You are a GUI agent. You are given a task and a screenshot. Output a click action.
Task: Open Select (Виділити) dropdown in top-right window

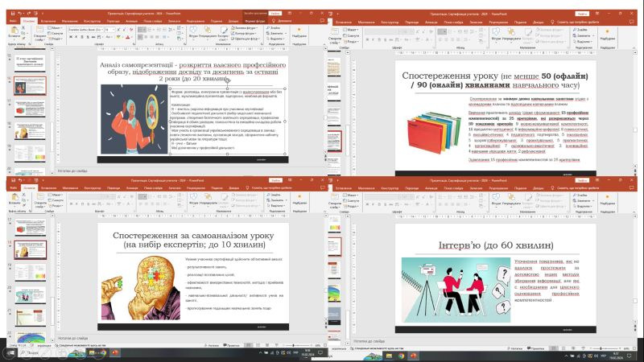click(582, 42)
